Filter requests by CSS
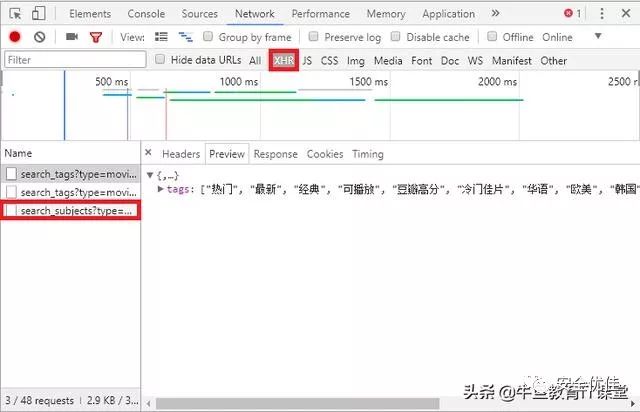The image size is (640, 412). 329,60
